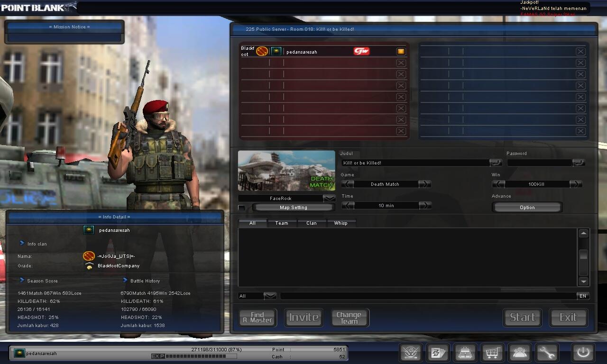
Task: Open the community friends icon
Action: click(x=520, y=353)
